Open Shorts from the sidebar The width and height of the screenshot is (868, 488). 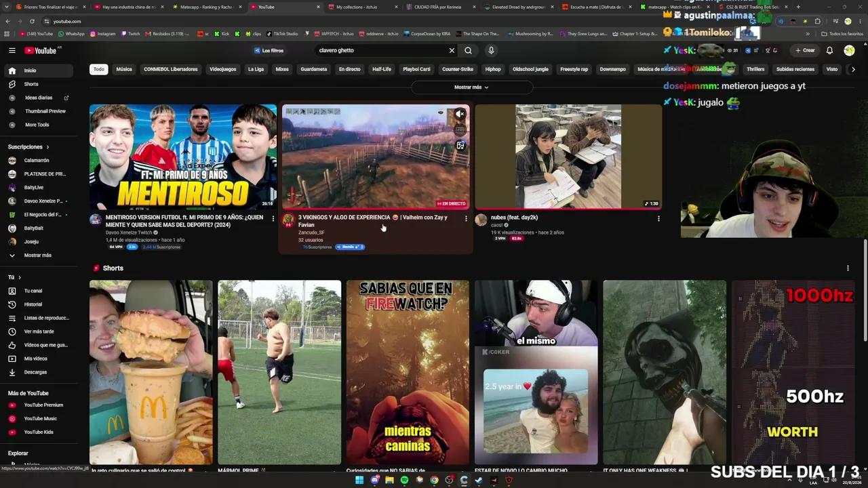click(38, 84)
